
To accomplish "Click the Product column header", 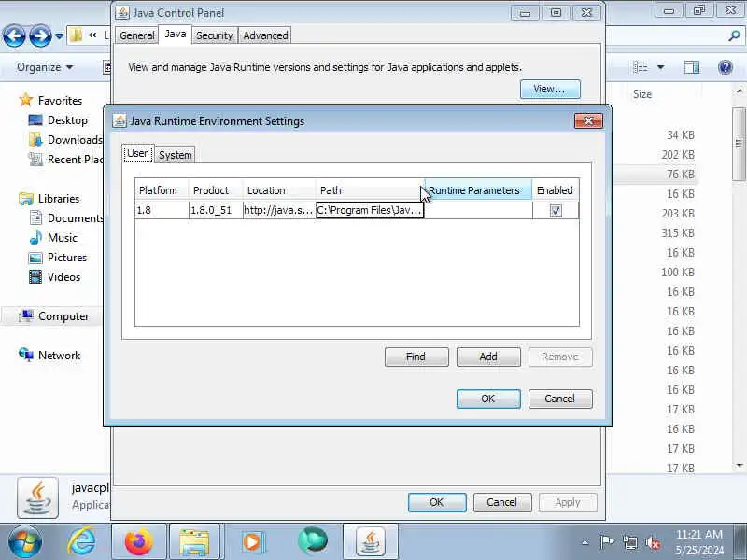I will tap(216, 190).
